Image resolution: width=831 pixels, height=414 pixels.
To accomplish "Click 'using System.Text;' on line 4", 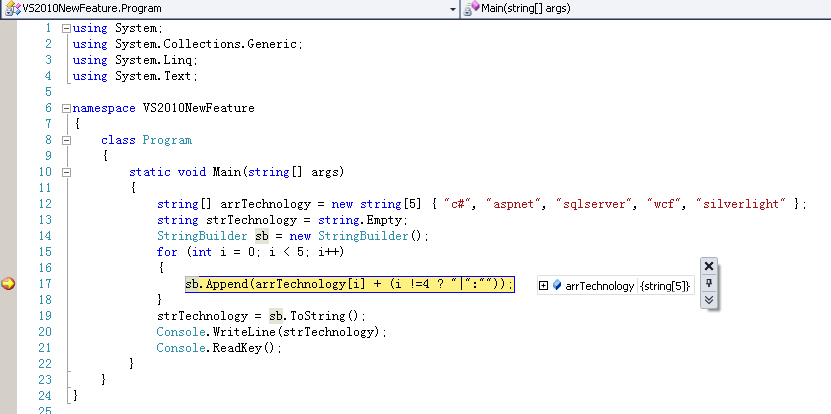I will [x=135, y=76].
